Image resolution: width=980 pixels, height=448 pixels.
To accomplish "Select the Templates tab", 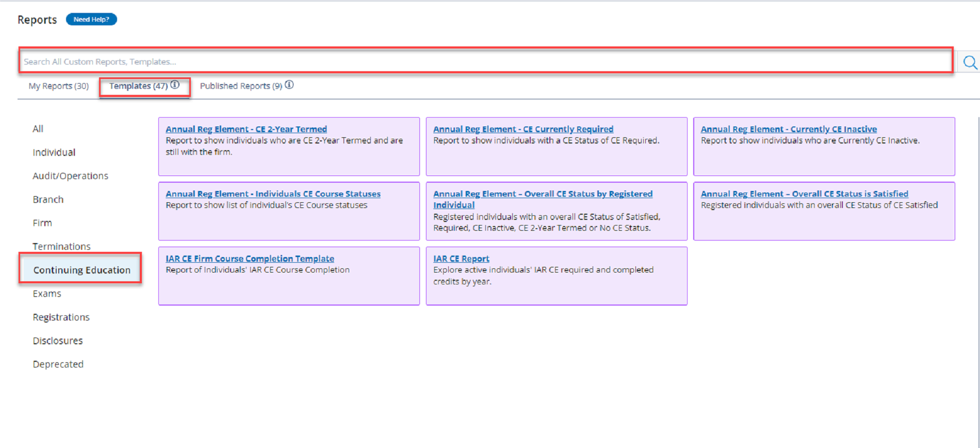I will click(138, 86).
